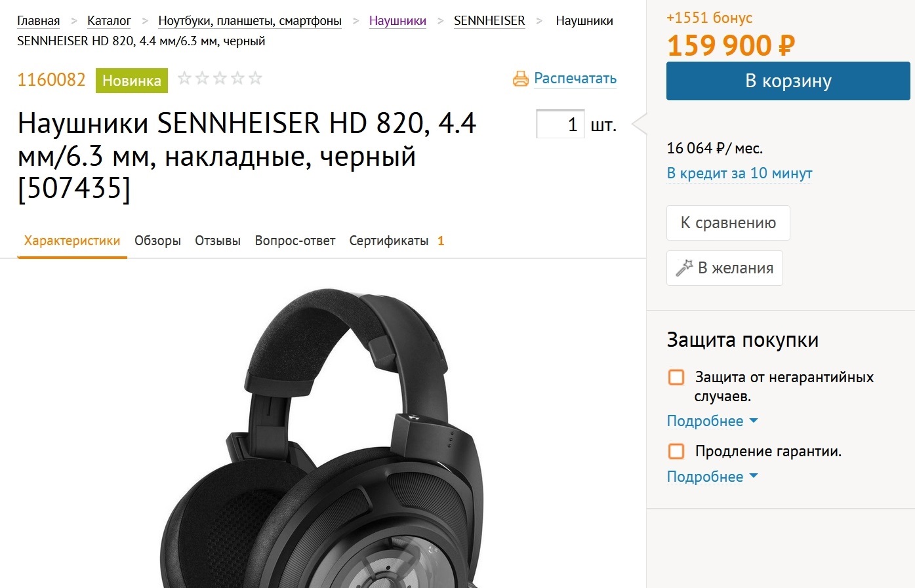Viewport: 915px width, 588px height.
Task: Open the Сертификаты tab
Action: (389, 241)
